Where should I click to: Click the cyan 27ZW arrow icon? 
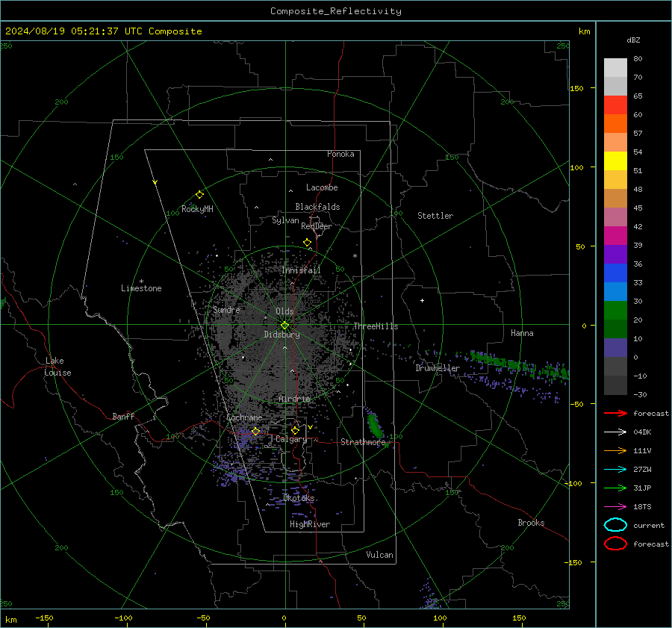tap(615, 469)
